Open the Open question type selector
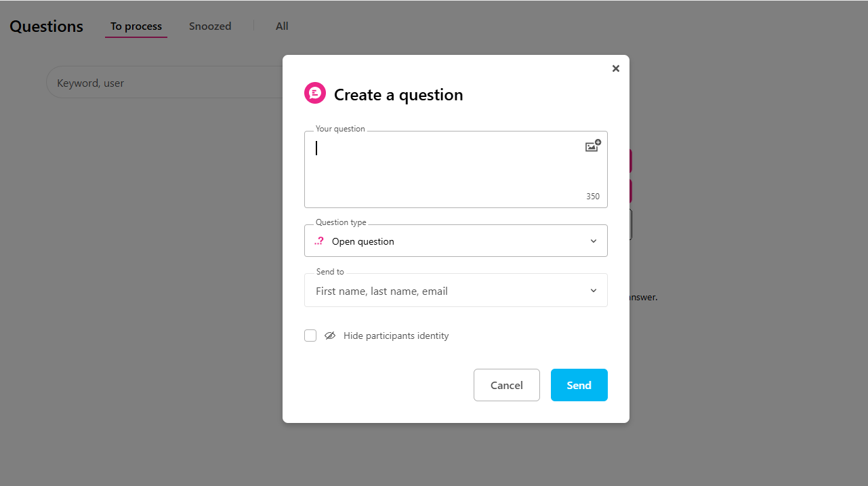The height and width of the screenshot is (486, 868). click(447, 241)
